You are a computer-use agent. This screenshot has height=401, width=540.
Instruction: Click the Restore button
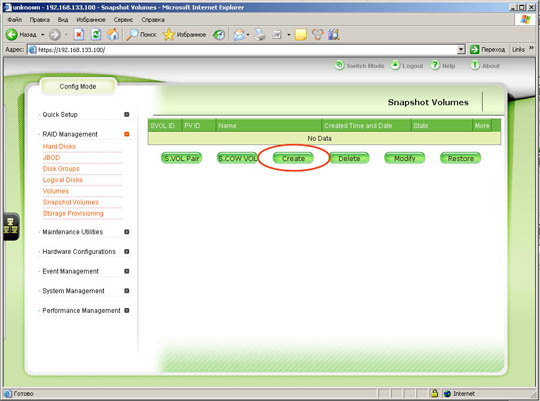coord(460,158)
